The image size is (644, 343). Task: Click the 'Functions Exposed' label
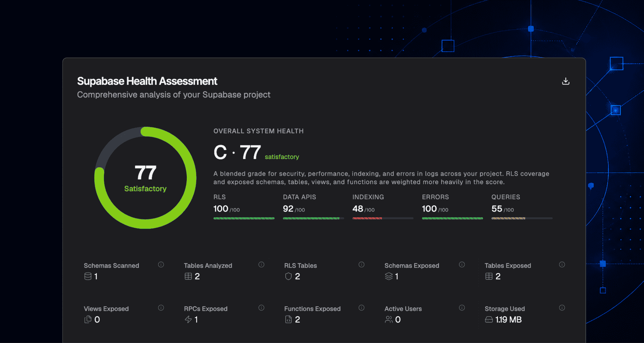point(312,309)
